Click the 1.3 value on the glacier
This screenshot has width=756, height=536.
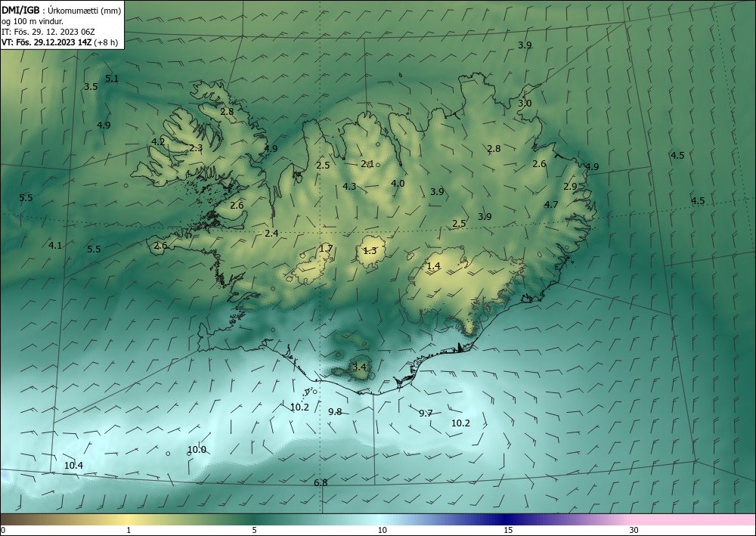[x=370, y=251]
